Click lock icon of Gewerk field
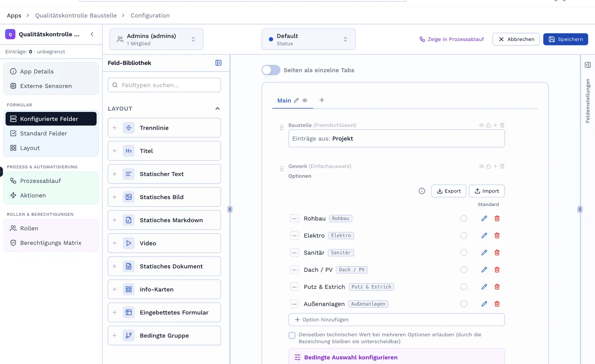Image resolution: width=595 pixels, height=364 pixels. (488, 166)
